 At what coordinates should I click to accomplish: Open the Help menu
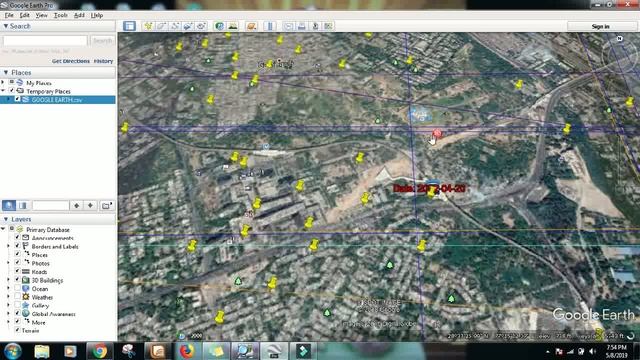[x=97, y=16]
